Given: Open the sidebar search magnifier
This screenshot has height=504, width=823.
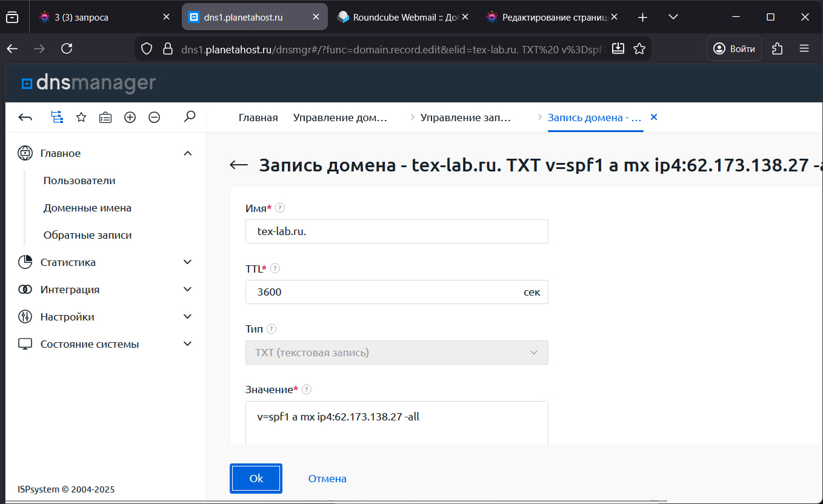Looking at the screenshot, I should click(x=190, y=116).
